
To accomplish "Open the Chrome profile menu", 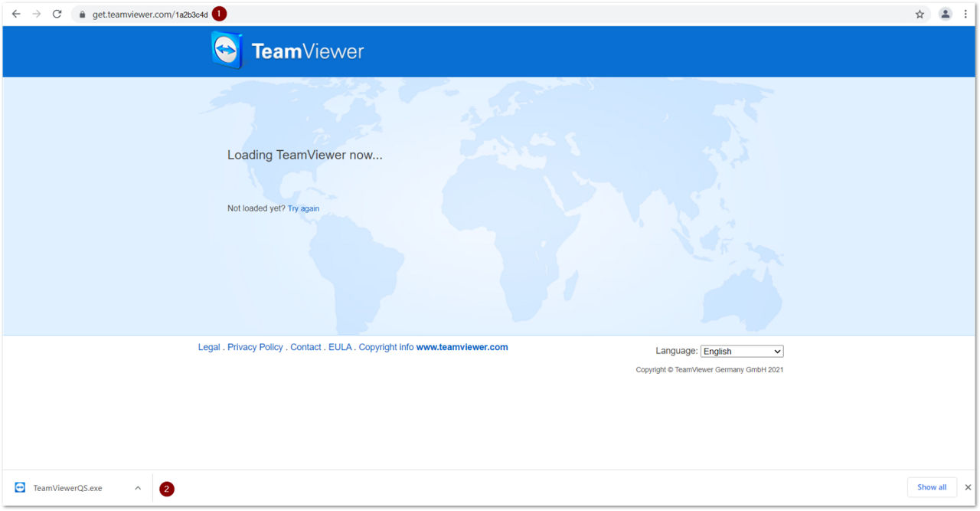I will 946,14.
